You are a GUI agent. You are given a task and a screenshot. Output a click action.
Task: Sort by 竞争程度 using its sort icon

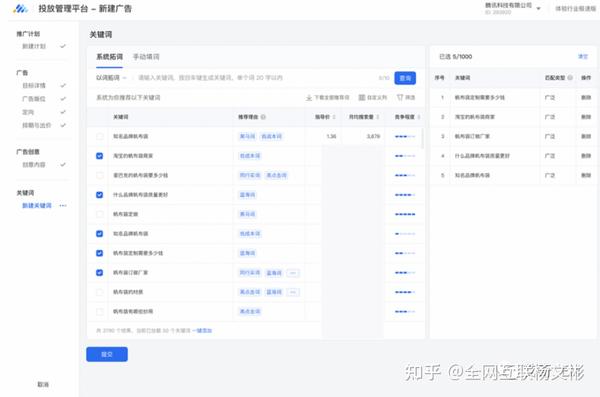pos(419,117)
